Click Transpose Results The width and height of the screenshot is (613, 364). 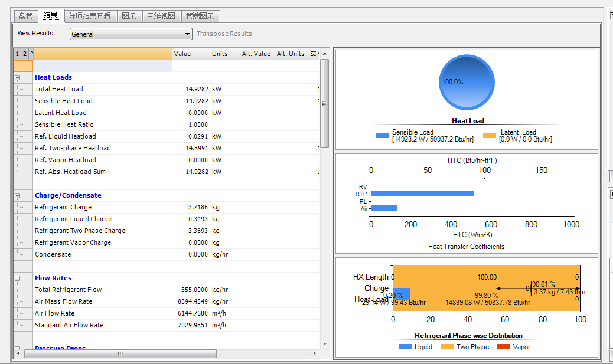[224, 34]
